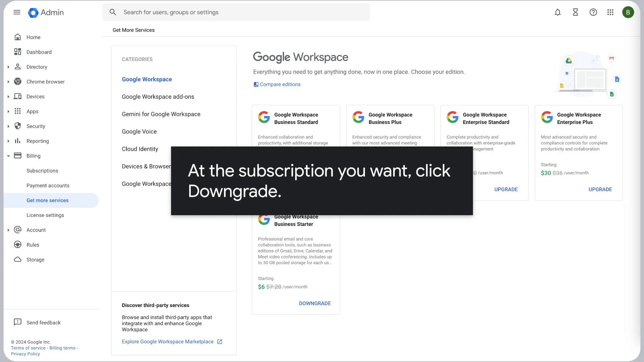This screenshot has width=644, height=362.
Task: Open the Google apps grid icon
Action: (x=610, y=12)
